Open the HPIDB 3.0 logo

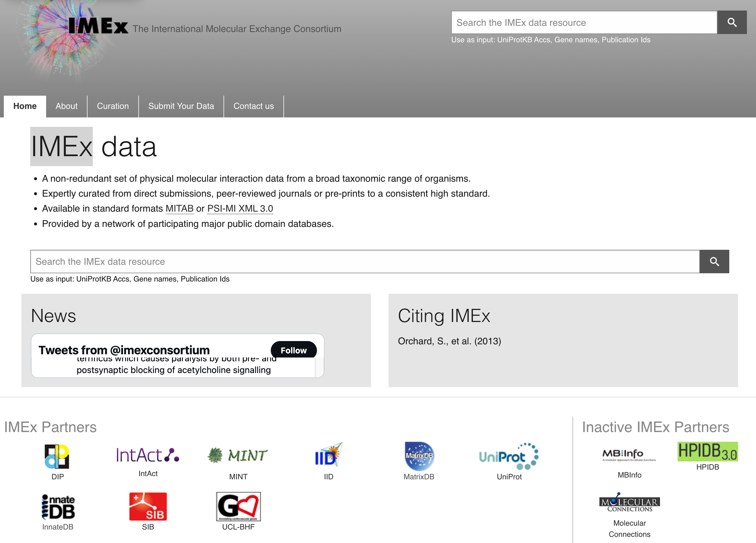coord(707,451)
